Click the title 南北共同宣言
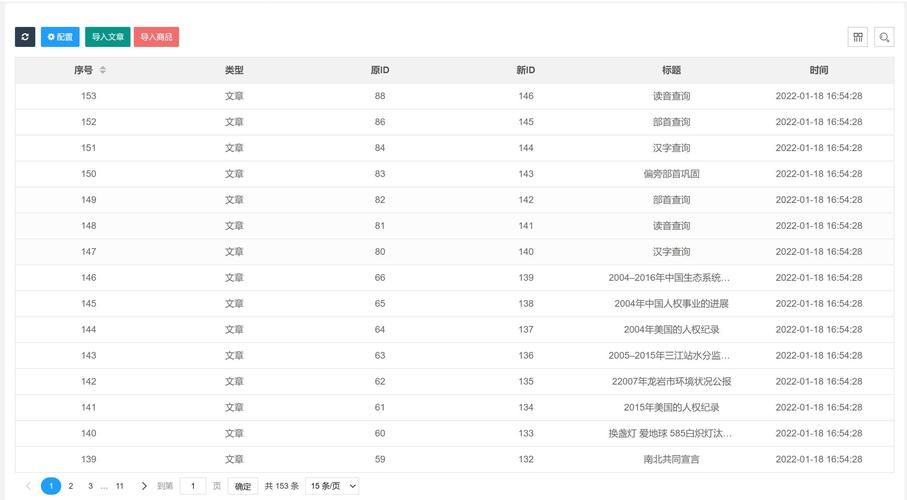This screenshot has width=907, height=500. tap(672, 459)
